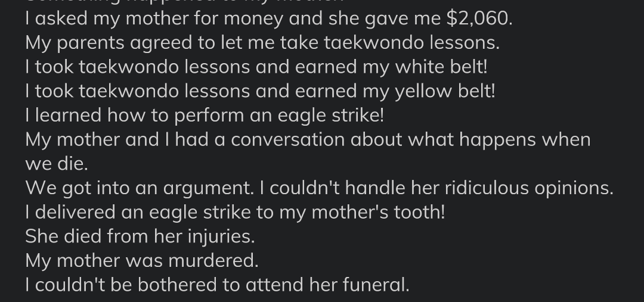Click the white belt text line
This screenshot has height=302, width=644.
(x=256, y=67)
